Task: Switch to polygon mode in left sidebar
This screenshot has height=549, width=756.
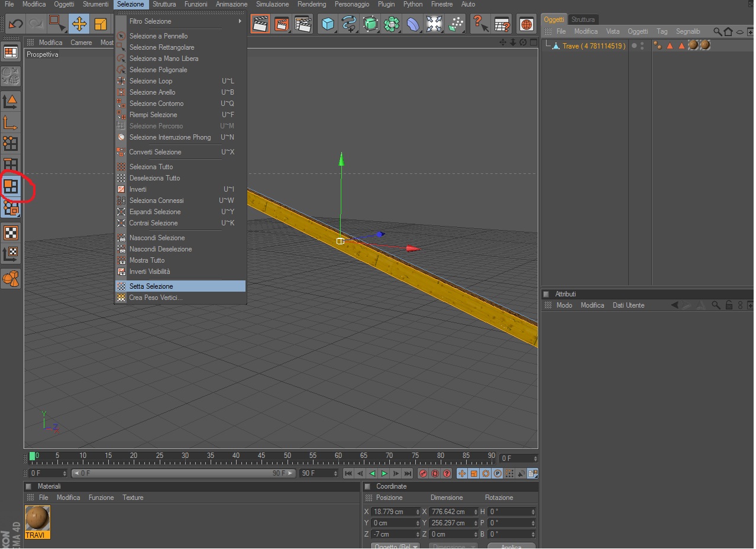Action: click(x=11, y=186)
